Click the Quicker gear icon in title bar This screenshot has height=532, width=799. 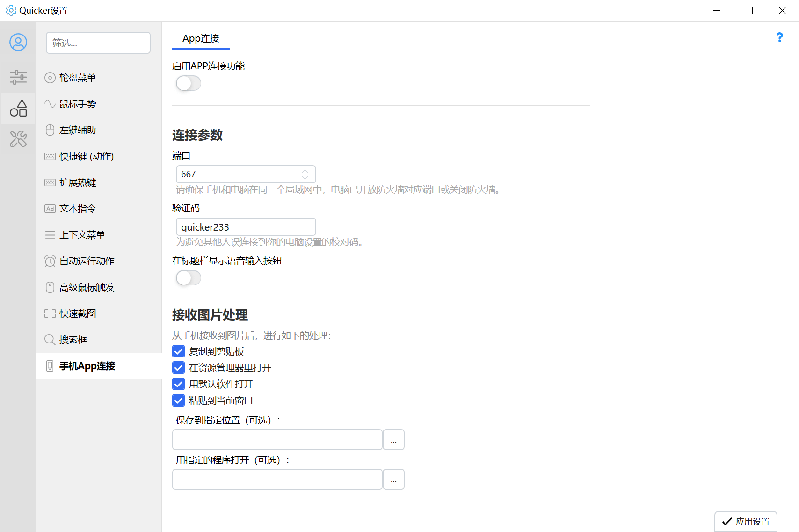11,10
